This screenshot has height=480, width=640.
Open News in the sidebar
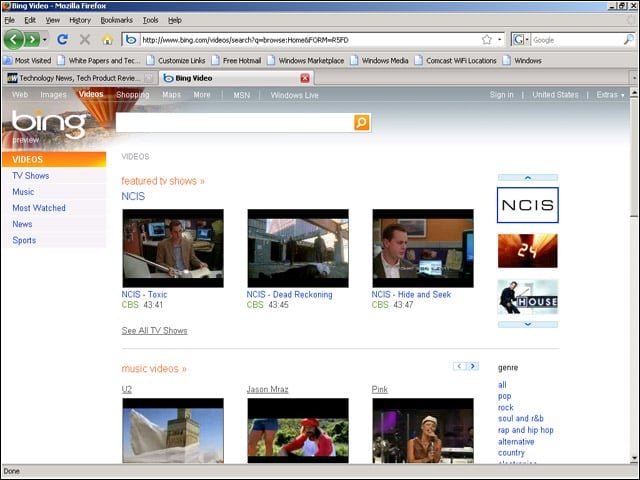(x=22, y=224)
